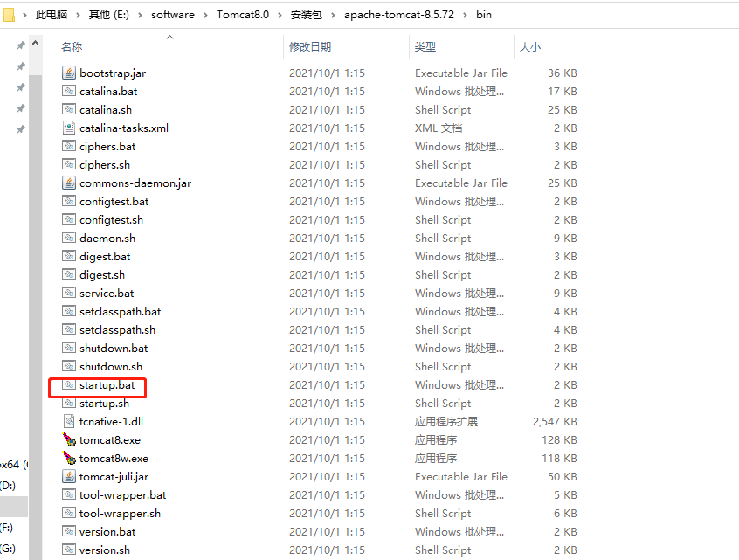Click the 应用程序扩展 type for tcnative-1.dll
This screenshot has width=739, height=560.
(445, 421)
